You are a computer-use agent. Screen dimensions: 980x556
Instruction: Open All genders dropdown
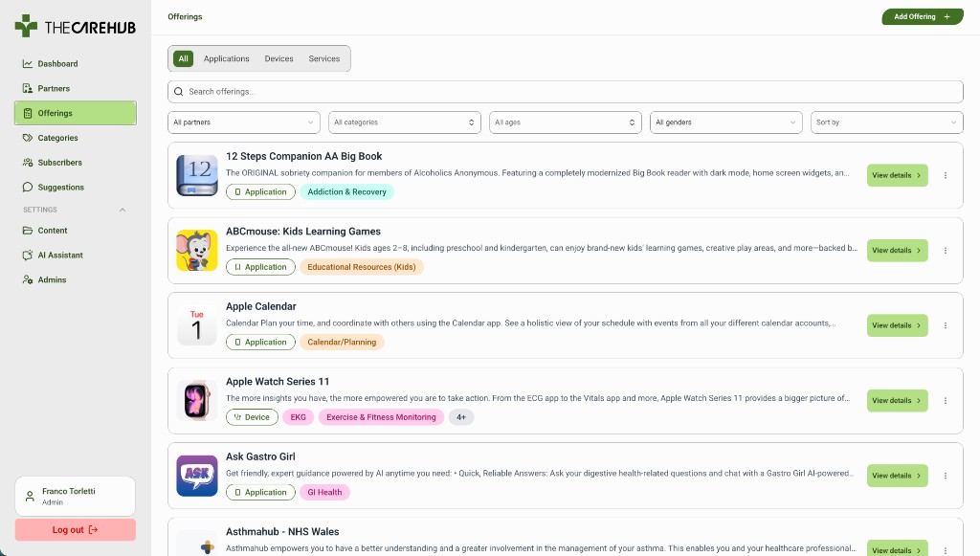point(725,122)
